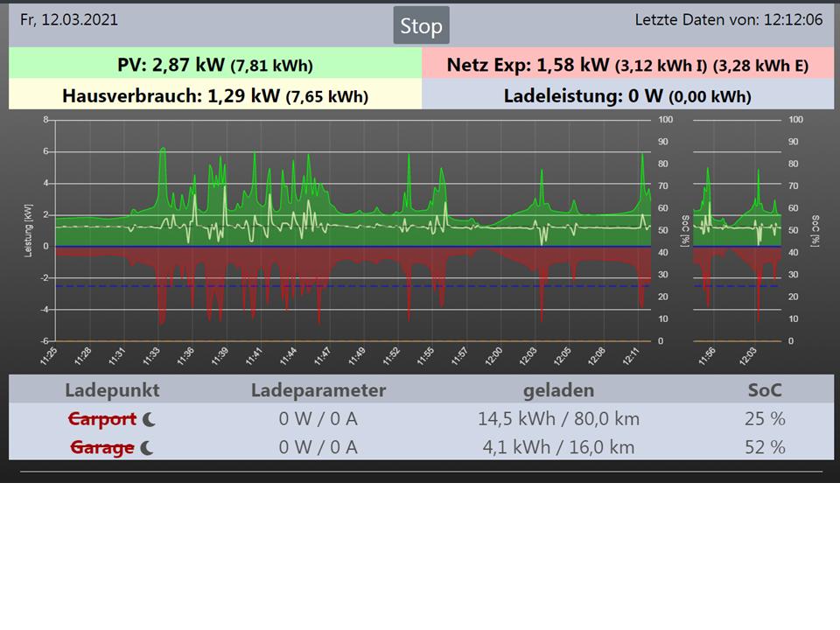
Task: Click the moon icon next to Garage
Action: click(147, 448)
